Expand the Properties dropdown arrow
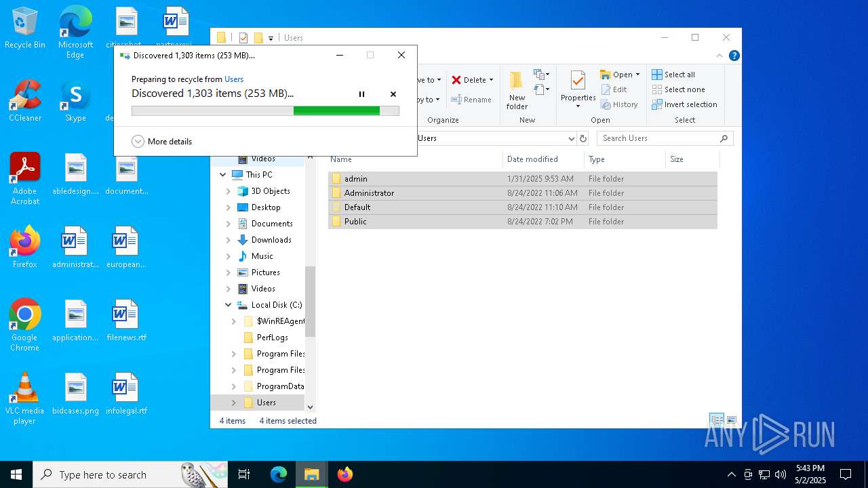 pos(578,106)
